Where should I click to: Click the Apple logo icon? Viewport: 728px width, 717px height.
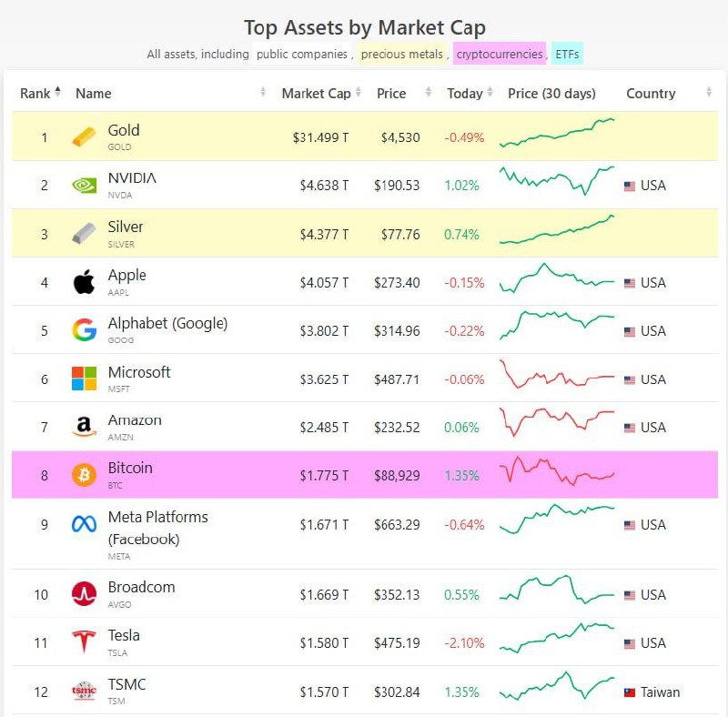tap(84, 282)
